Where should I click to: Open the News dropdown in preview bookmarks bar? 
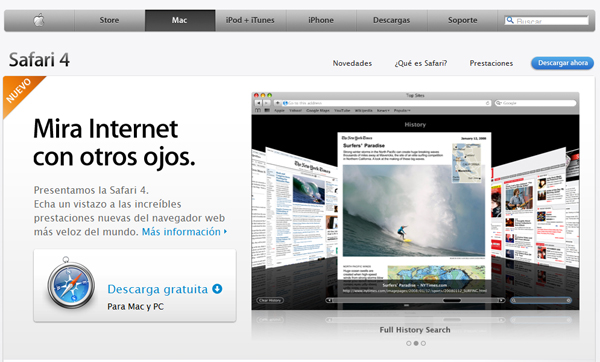383,110
